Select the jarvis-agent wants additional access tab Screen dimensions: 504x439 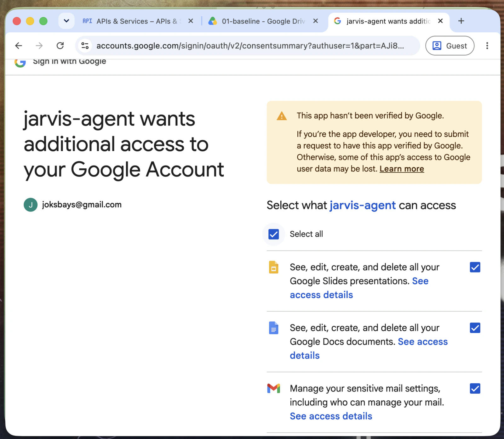pos(389,21)
